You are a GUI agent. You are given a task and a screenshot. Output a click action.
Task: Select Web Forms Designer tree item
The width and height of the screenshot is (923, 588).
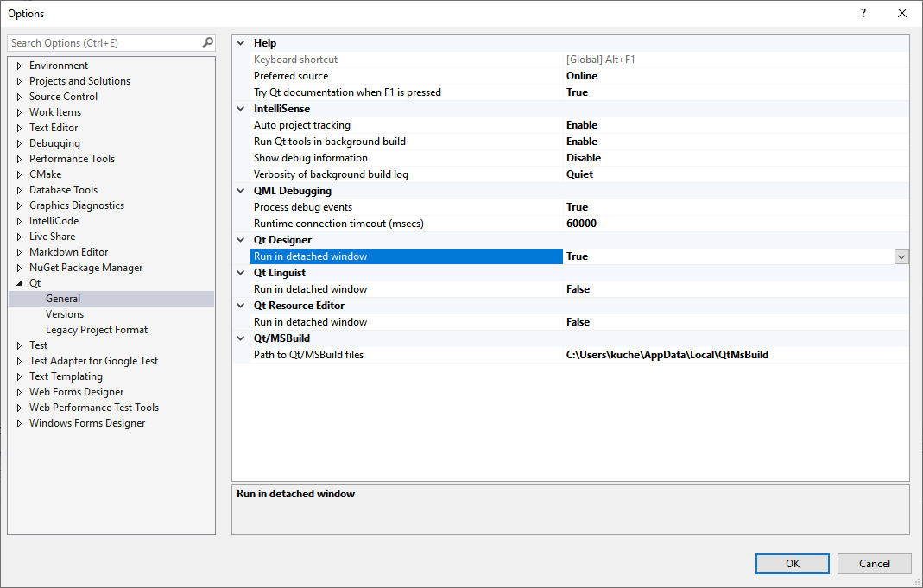pos(77,392)
